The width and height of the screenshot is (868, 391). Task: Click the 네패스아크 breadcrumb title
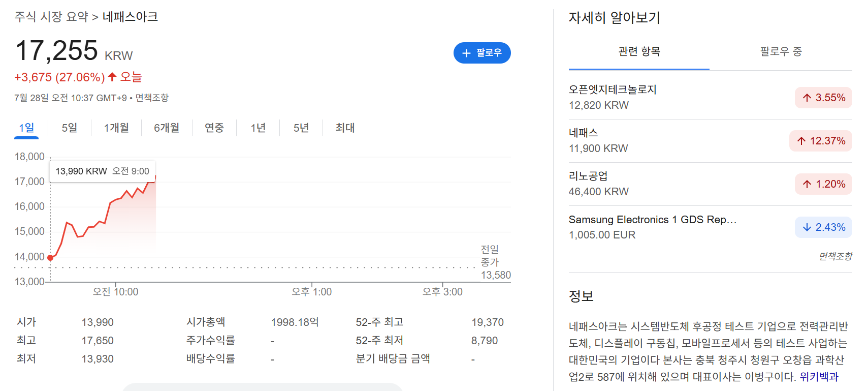click(x=130, y=17)
